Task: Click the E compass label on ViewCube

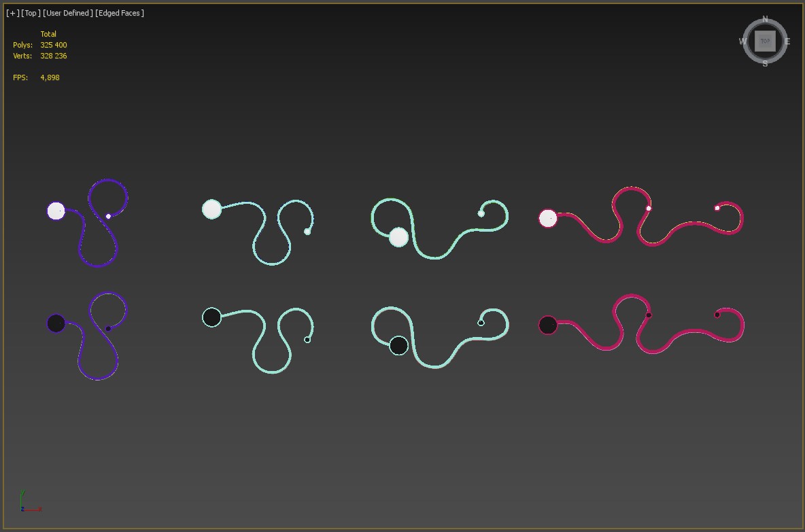Action: [787, 41]
